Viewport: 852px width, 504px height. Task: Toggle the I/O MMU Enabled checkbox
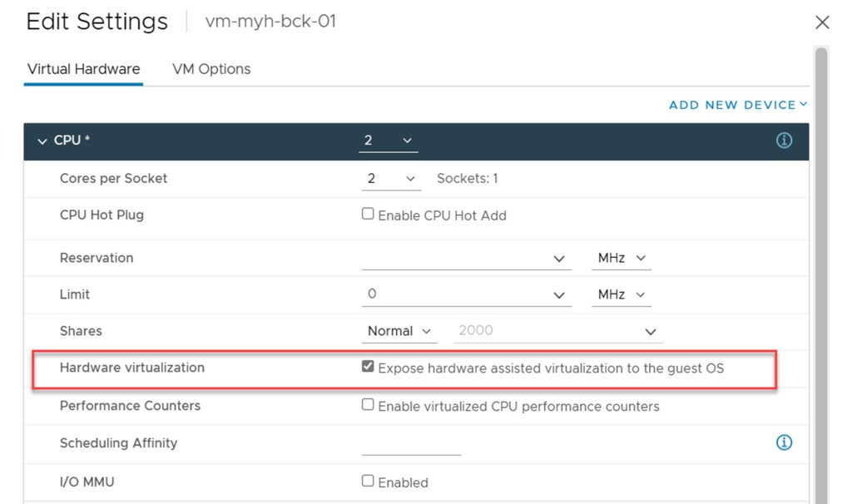pyautogui.click(x=368, y=481)
